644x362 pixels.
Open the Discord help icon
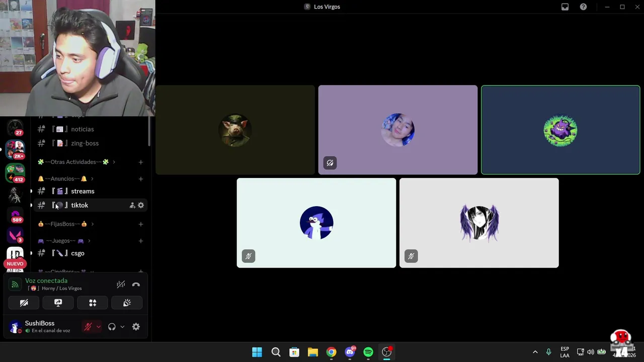(x=583, y=7)
